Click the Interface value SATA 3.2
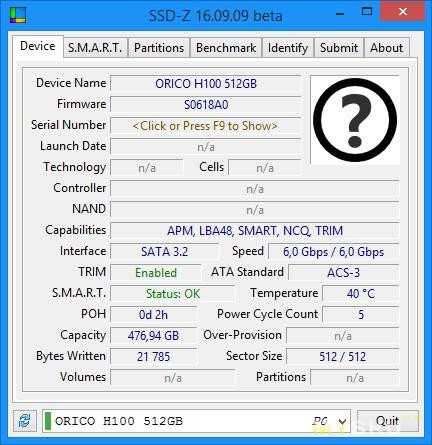 [x=164, y=252]
